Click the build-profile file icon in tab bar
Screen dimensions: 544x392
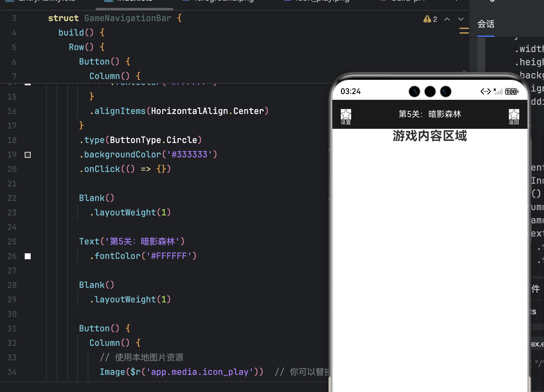[x=383, y=1]
